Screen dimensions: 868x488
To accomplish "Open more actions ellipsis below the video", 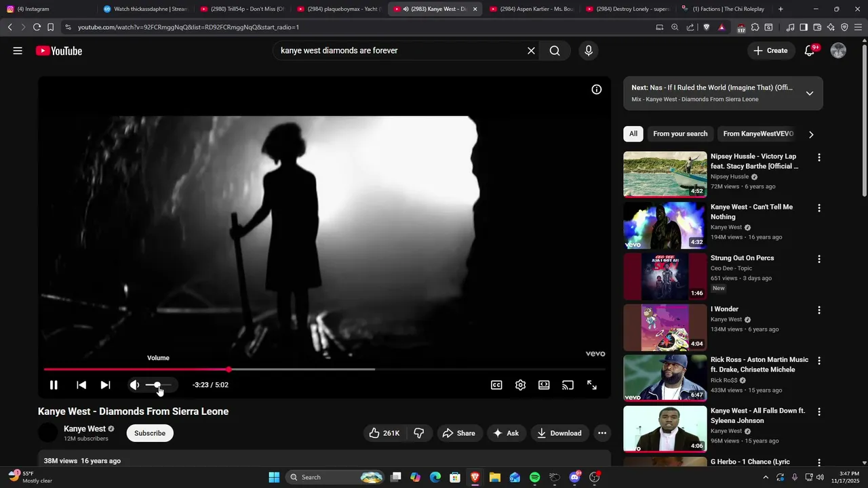I will coord(602,433).
